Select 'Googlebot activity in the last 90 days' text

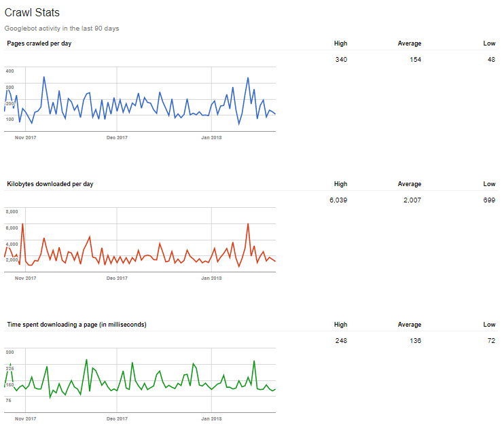(x=62, y=29)
